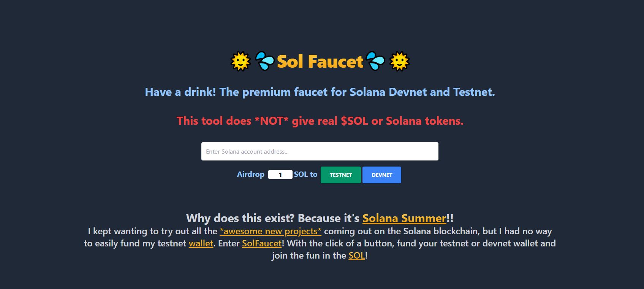644x289 pixels.
Task: Click the right water droplets icon
Action: (375, 61)
